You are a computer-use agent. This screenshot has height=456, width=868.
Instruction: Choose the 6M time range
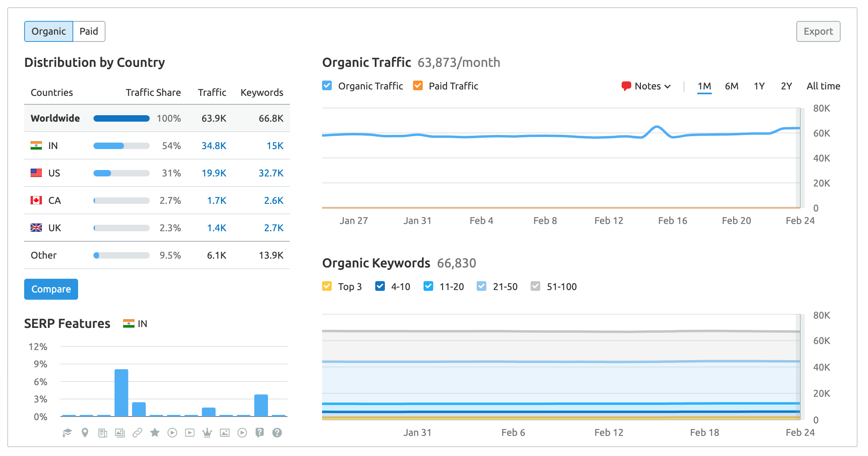pos(732,86)
